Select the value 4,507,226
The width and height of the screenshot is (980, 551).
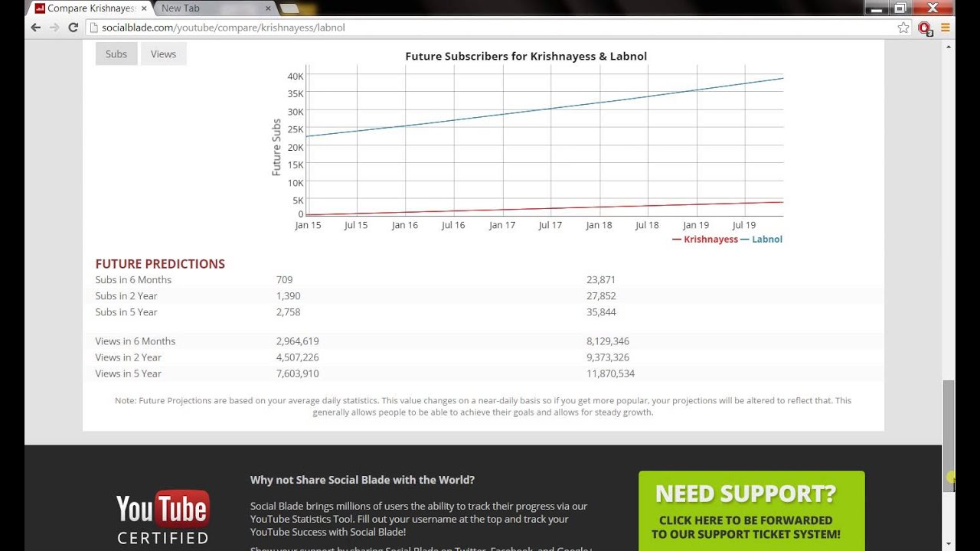(x=298, y=357)
